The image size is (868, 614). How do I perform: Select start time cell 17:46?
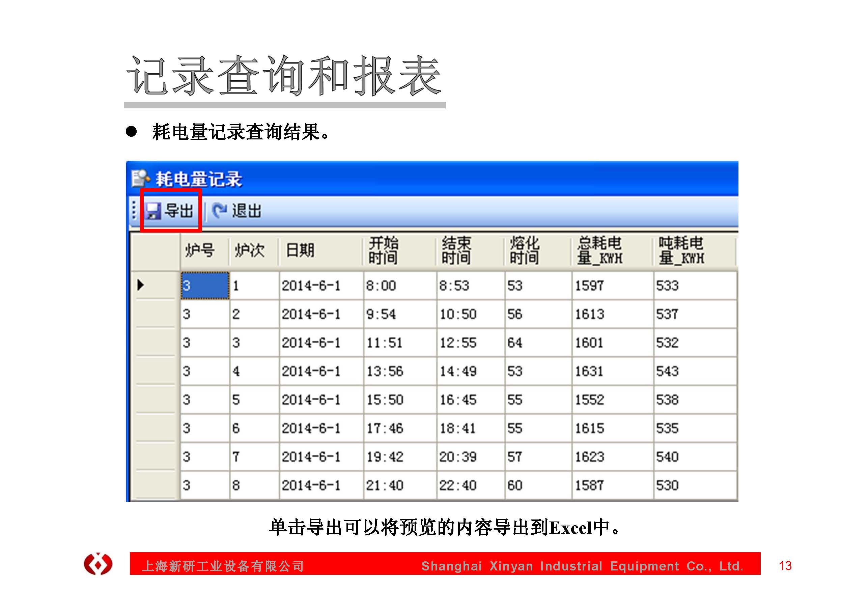[400, 429]
